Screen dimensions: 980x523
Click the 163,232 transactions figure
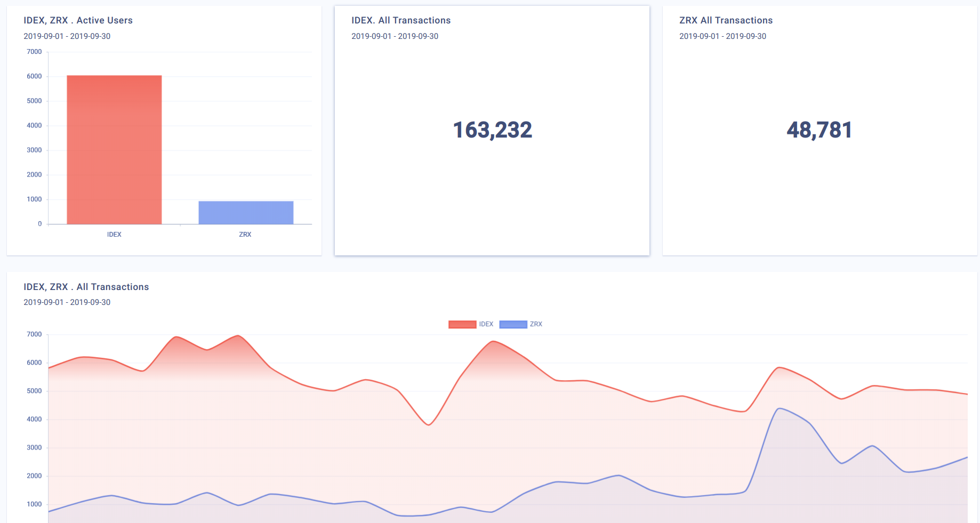492,130
